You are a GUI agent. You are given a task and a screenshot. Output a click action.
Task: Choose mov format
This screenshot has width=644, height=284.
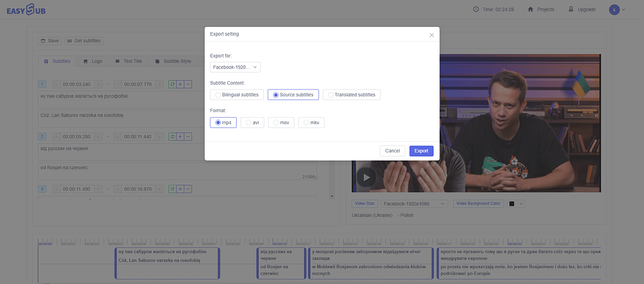(281, 122)
